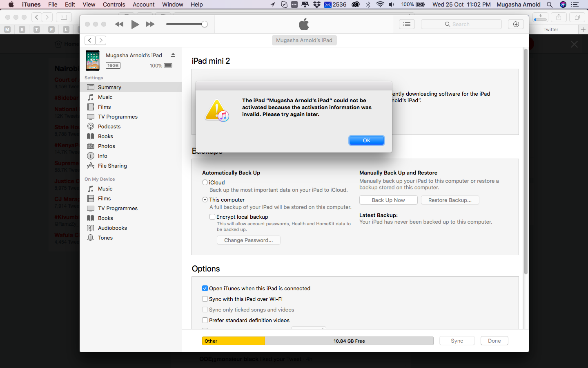Viewport: 588px width, 368px height.
Task: Open Podcasts in the sidebar
Action: point(131,126)
